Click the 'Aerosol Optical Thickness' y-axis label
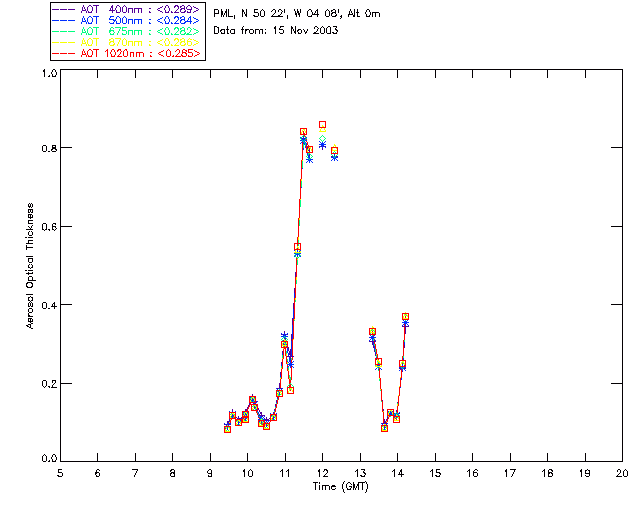 click(x=30, y=266)
